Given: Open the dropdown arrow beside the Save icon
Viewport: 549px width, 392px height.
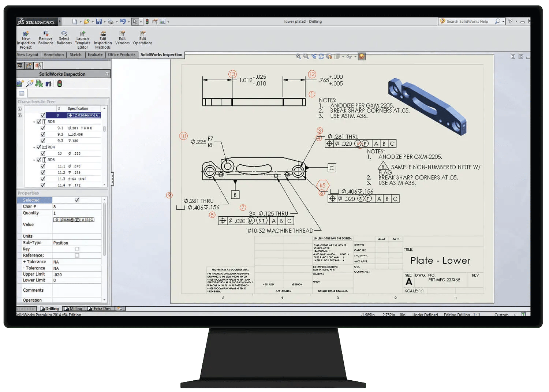Looking at the screenshot, I should [104, 22].
